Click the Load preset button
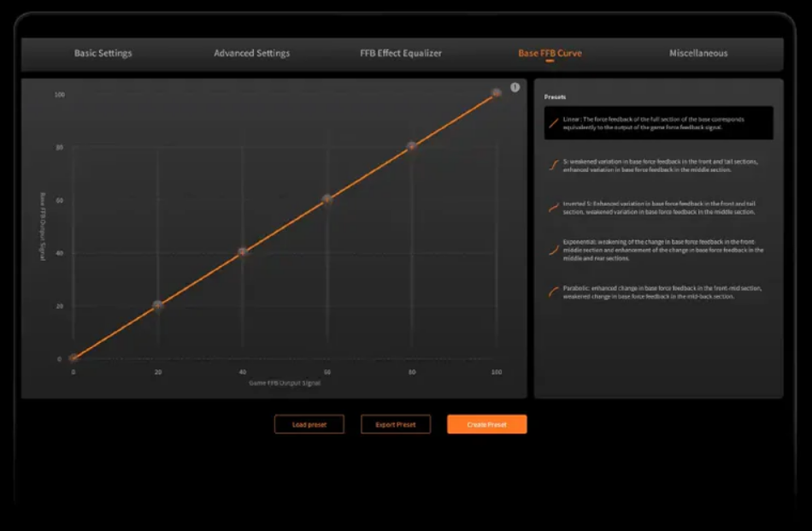The width and height of the screenshot is (812, 531). tap(309, 424)
